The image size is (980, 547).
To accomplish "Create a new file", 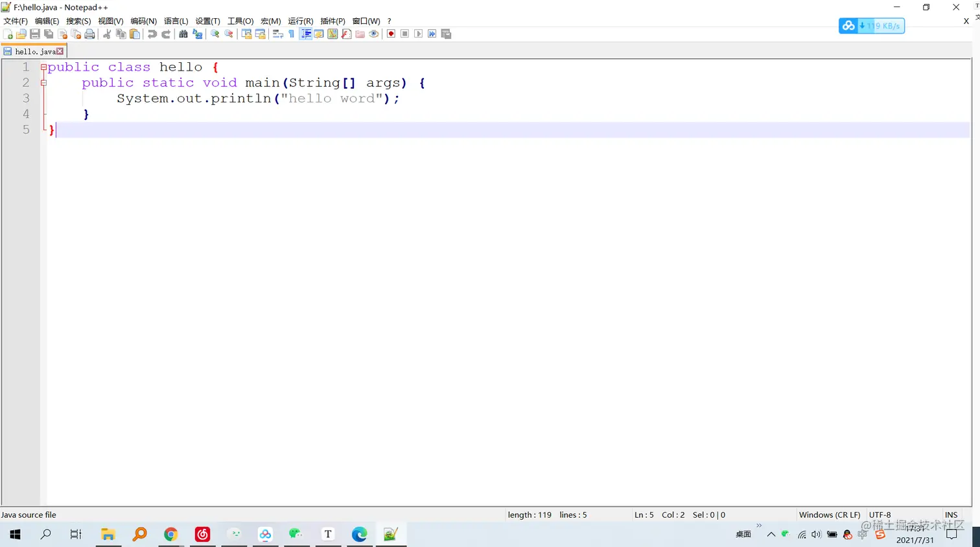I will [x=8, y=34].
